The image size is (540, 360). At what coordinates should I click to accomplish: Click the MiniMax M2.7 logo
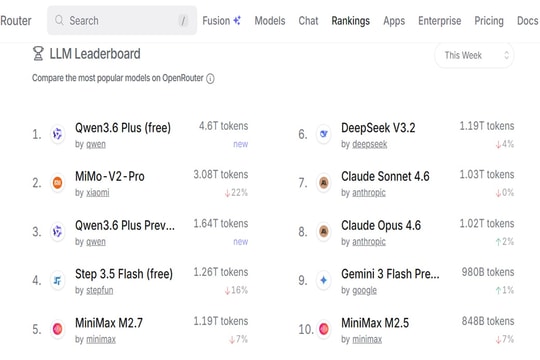(58, 329)
